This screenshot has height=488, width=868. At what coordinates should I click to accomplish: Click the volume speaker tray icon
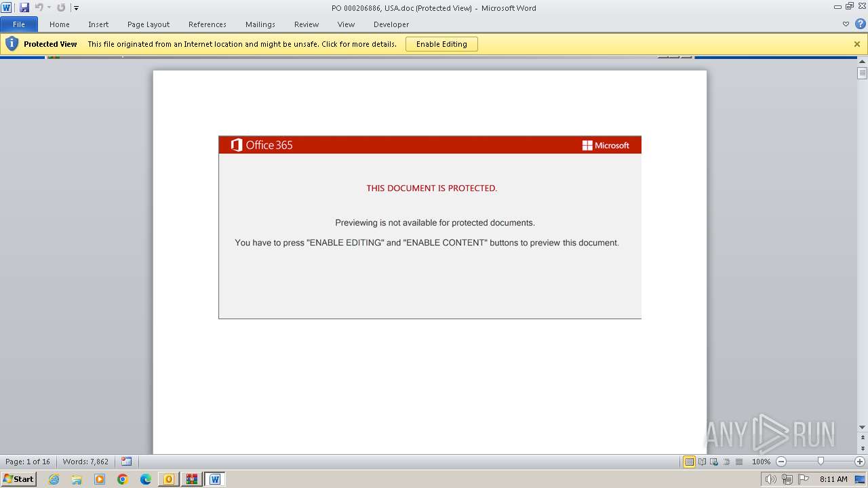770,479
